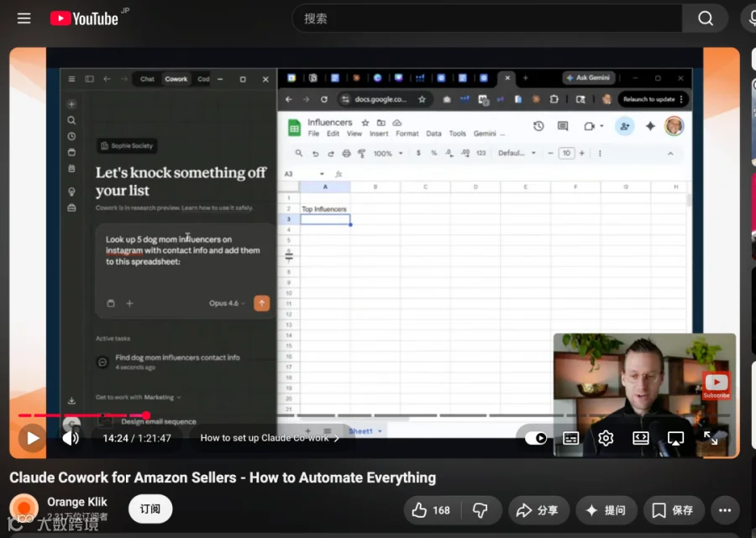This screenshot has width=756, height=538.
Task: Reload the page in Chrome
Action: [x=324, y=99]
